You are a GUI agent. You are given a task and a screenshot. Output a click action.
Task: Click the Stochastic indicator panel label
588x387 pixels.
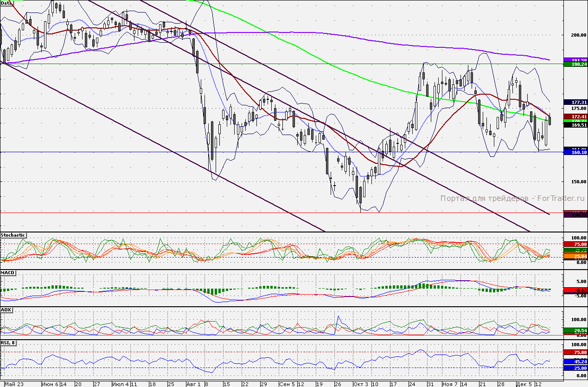pyautogui.click(x=13, y=235)
